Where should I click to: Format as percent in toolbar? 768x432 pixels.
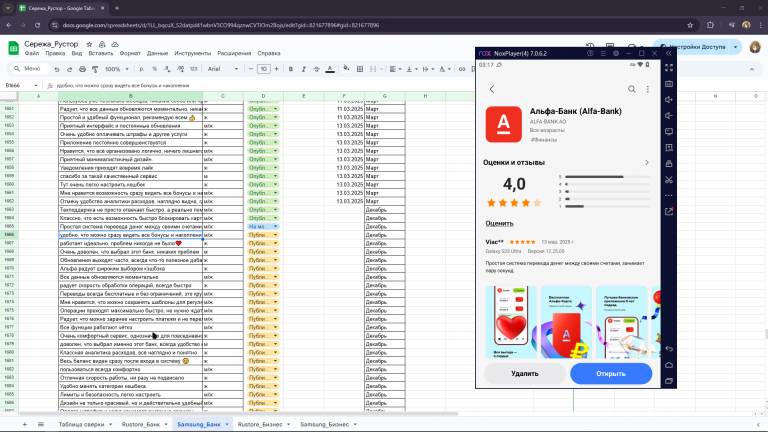[x=155, y=69]
